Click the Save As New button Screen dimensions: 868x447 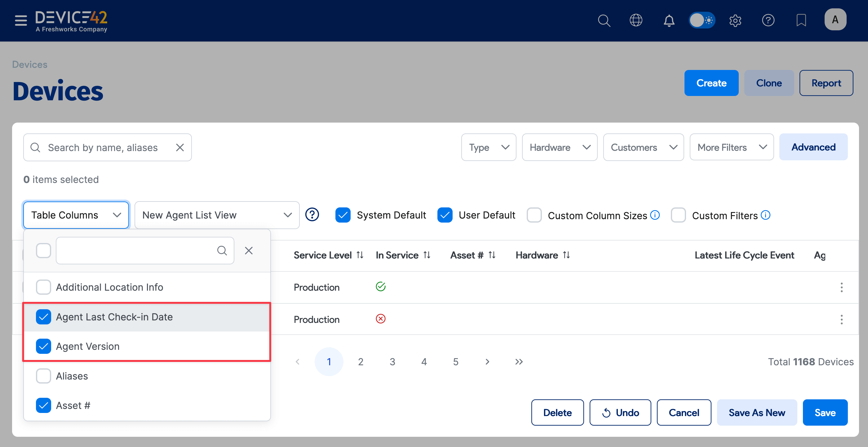coord(756,413)
